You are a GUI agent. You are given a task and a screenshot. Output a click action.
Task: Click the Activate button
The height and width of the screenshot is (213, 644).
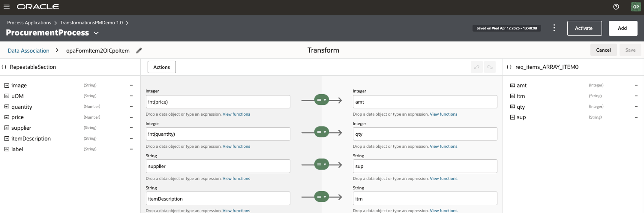[584, 28]
